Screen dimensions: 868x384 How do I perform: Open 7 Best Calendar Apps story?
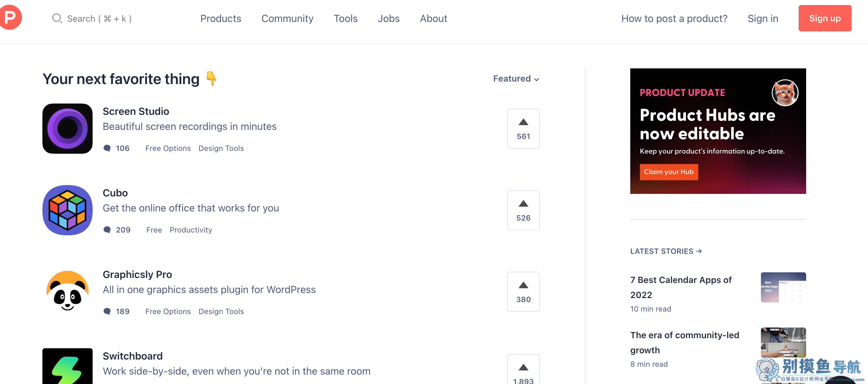(x=681, y=287)
